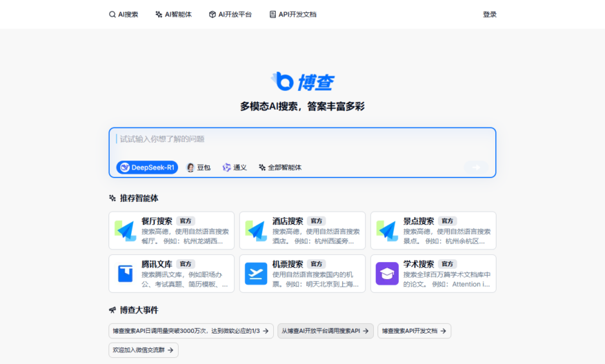This screenshot has width=605, height=364.
Task: Click 酒店搜索 description mentioning 杭州西溪旁
Action: coord(316,236)
